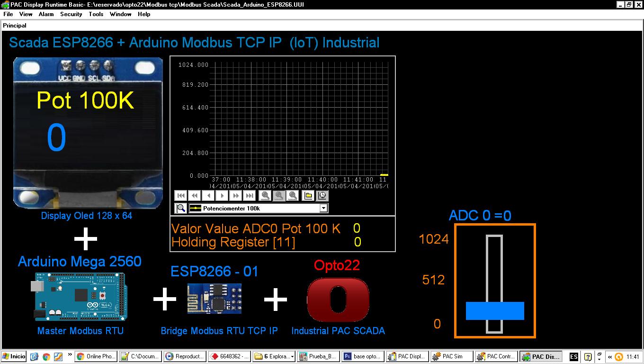Click the fast-forward icon below the trend graph
Image resolution: width=644 pixels, height=364 pixels.
235,195
